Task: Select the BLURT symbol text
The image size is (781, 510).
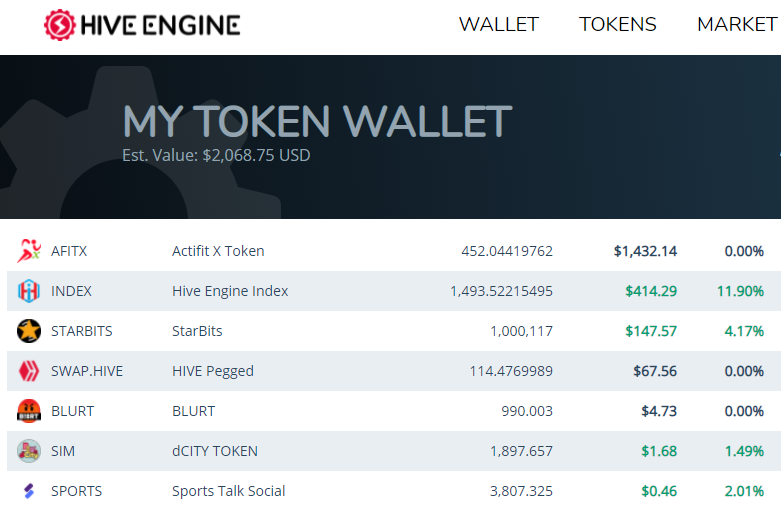Action: pos(73,411)
